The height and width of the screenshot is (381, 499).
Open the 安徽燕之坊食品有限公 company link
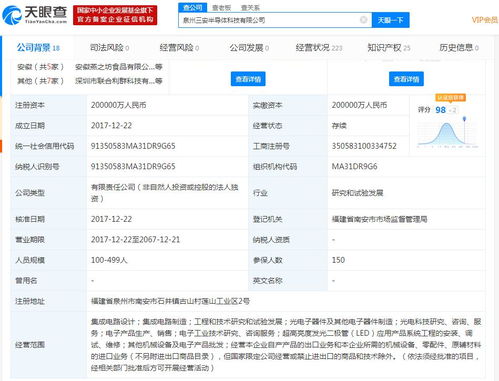coord(118,67)
